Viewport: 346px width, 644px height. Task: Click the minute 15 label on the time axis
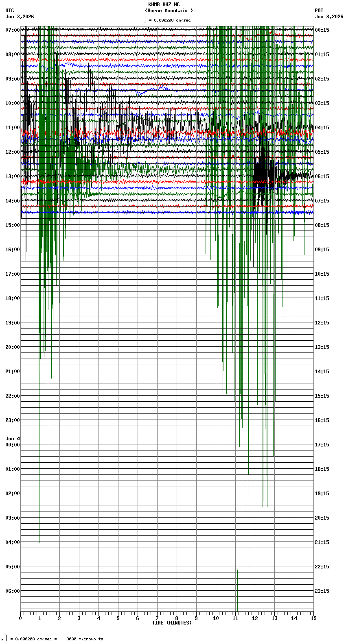coord(313,618)
